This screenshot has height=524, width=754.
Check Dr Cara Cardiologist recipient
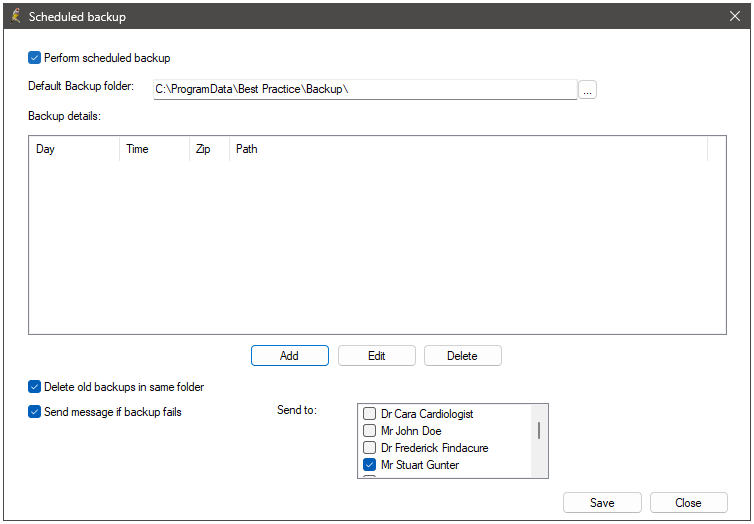(x=369, y=413)
